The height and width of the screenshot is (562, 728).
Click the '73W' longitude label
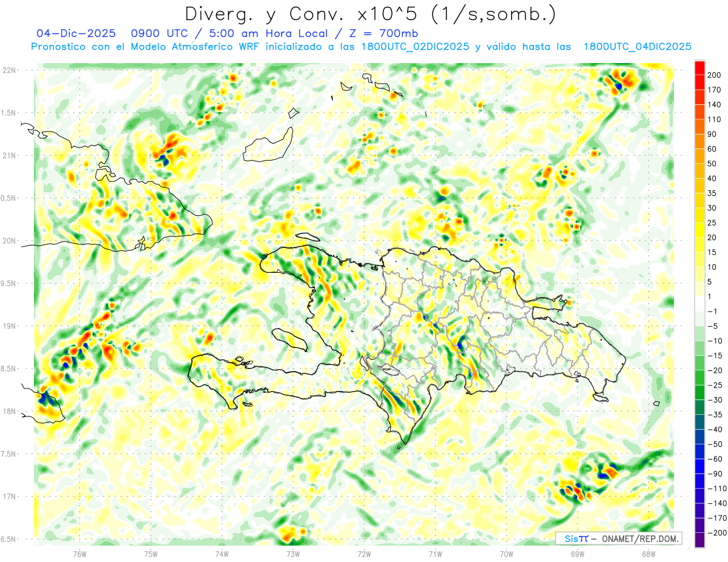(x=293, y=554)
